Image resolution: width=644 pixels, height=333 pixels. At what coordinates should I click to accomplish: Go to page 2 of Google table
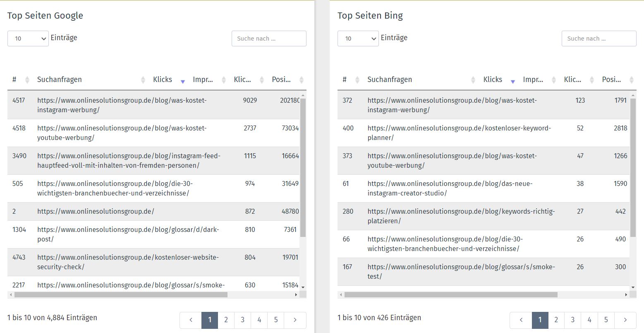226,320
